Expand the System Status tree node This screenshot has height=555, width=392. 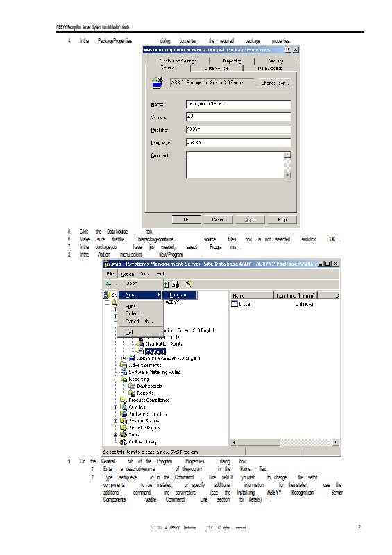[x=115, y=421]
